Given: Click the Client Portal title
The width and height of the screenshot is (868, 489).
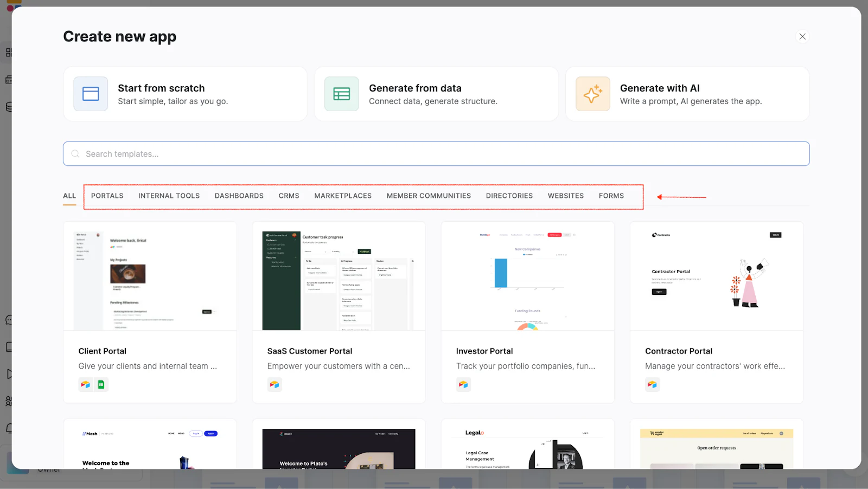Looking at the screenshot, I should (102, 351).
